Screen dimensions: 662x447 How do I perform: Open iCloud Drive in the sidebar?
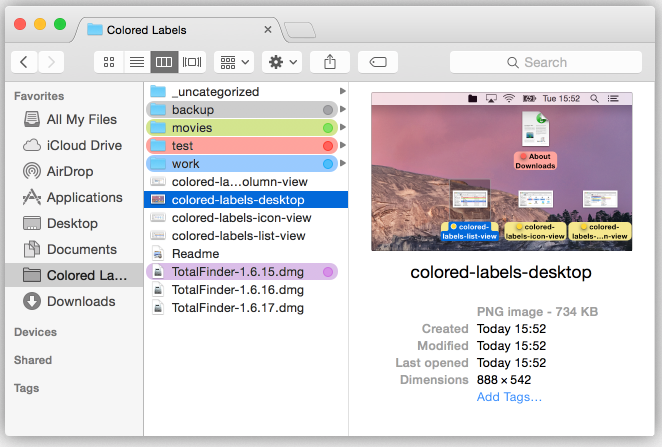click(x=73, y=145)
